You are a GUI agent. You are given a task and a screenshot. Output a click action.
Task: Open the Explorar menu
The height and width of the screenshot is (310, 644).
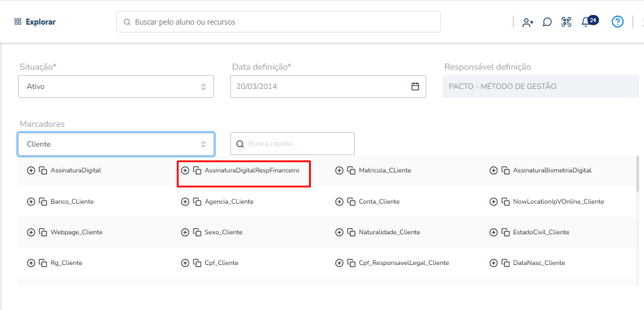(x=35, y=22)
